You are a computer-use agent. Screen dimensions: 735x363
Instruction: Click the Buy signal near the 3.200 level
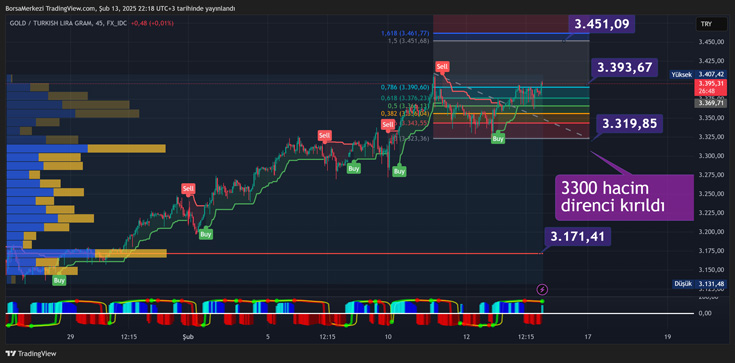[205, 234]
